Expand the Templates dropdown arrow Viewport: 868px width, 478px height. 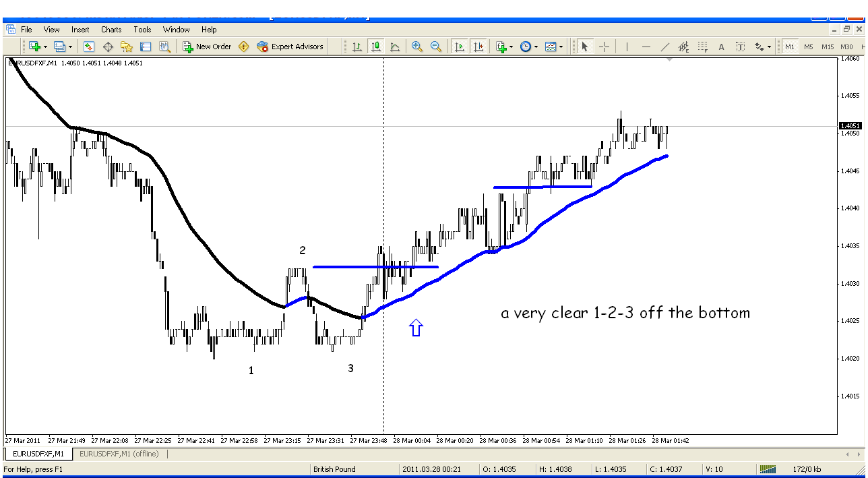point(561,47)
